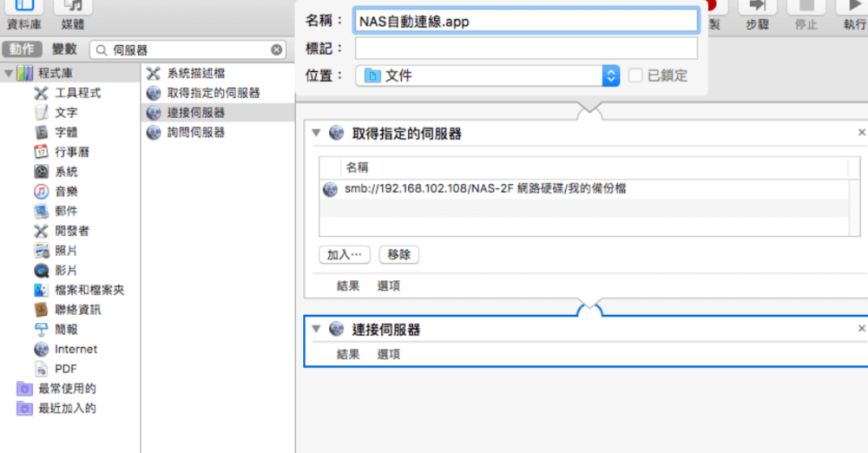Click the 移除 button
Screen dimensions: 868x453
[x=398, y=255]
